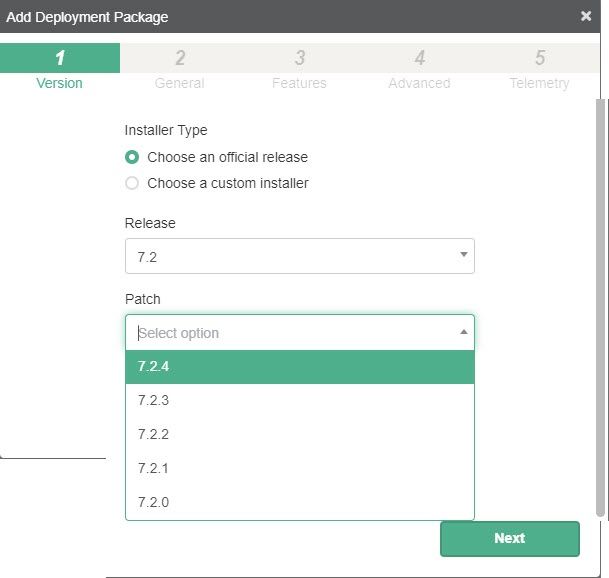
Task: Click the step number 3 icon
Action: tap(300, 58)
